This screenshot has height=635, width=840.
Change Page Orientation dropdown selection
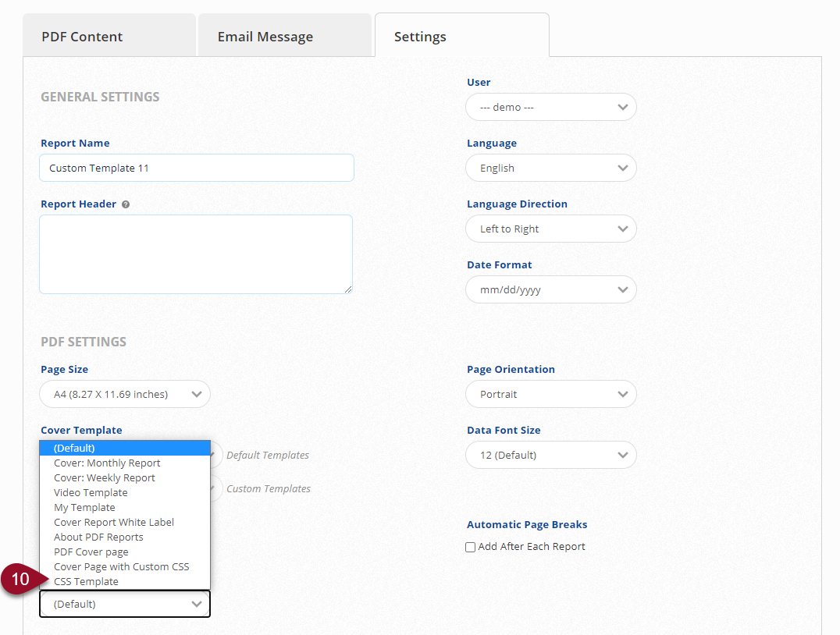pyautogui.click(x=550, y=394)
